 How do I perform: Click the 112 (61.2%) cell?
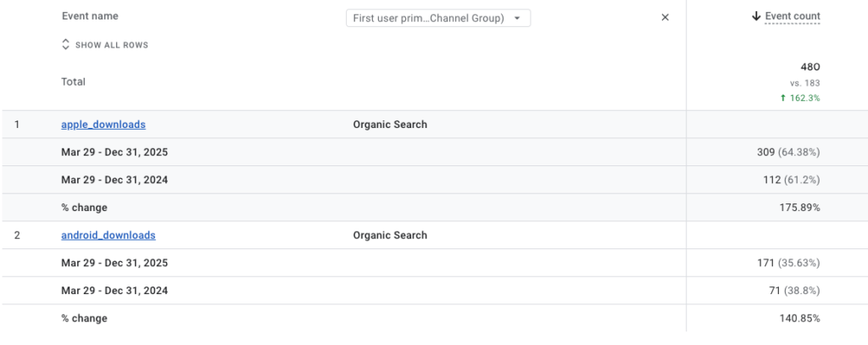coord(792,180)
